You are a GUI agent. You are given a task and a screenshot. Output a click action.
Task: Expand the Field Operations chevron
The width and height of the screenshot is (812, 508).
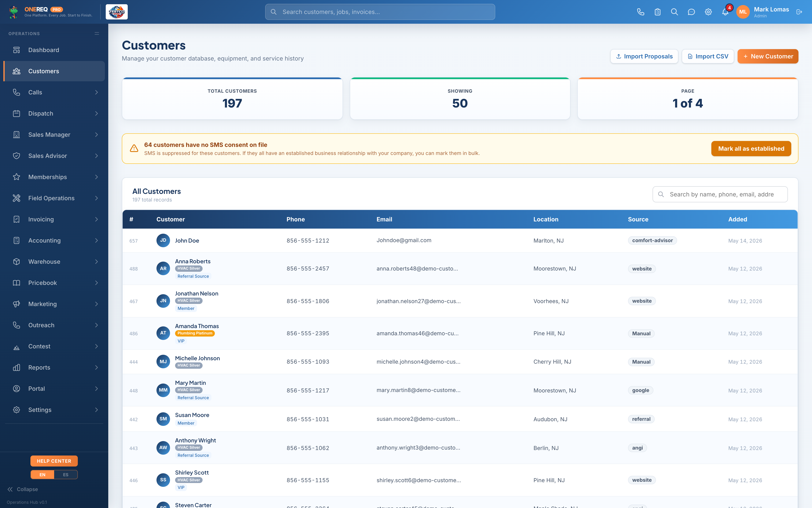97,198
